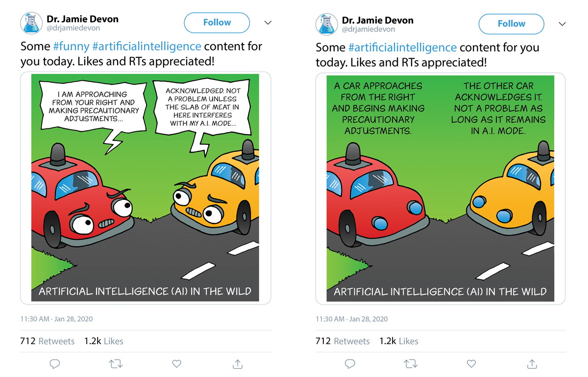This screenshot has width=588, height=377.
Task: Open left comic image with speech bubbles
Action: (145, 188)
